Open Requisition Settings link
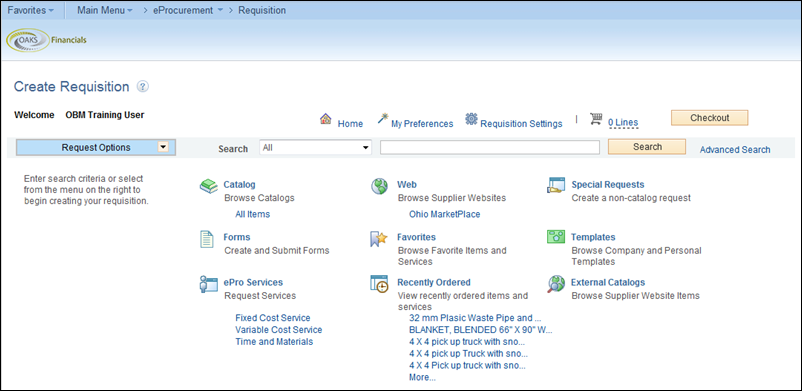 (521, 124)
